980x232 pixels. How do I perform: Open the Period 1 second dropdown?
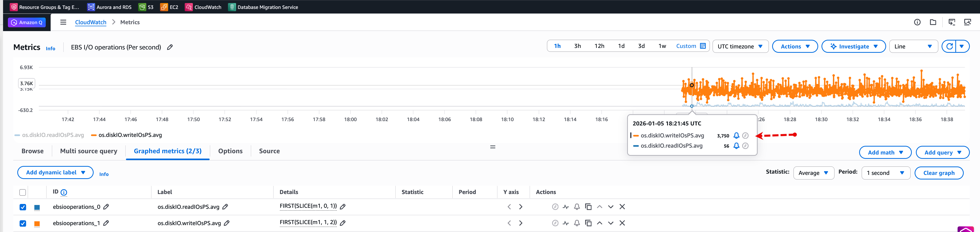[x=886, y=173]
